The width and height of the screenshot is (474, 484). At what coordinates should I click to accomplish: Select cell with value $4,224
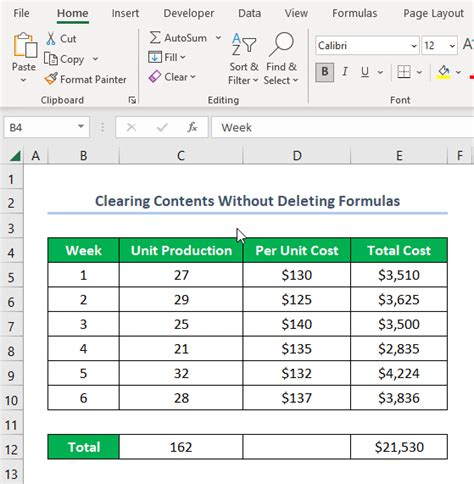point(399,373)
